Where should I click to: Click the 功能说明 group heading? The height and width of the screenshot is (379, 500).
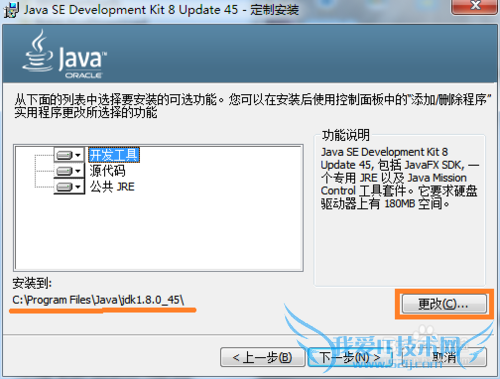point(346,135)
